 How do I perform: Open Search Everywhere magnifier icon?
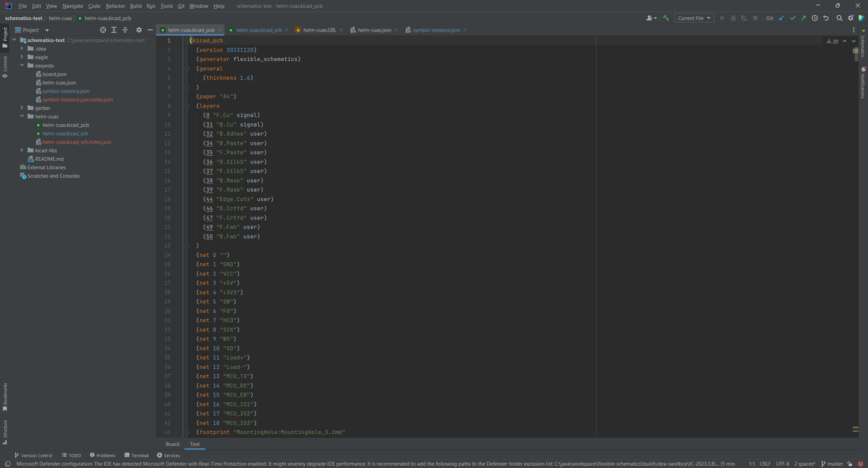[x=839, y=18]
